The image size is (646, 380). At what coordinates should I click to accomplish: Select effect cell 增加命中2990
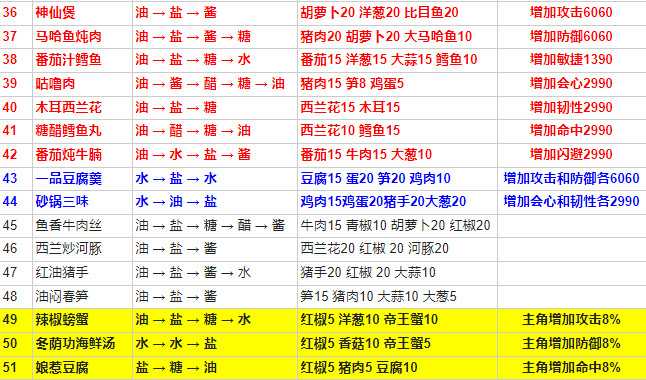571,131
